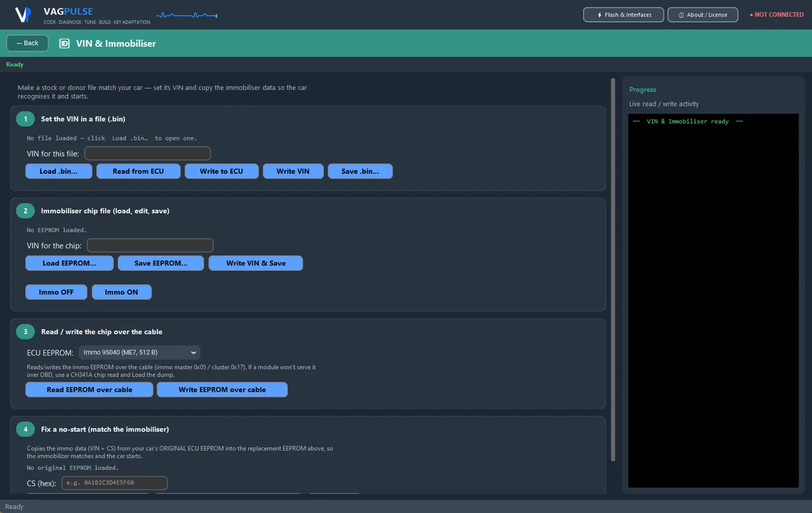Click the ID badge icon beside VIN & Immobiliser
Image resolution: width=812 pixels, height=513 pixels.
pyautogui.click(x=64, y=44)
